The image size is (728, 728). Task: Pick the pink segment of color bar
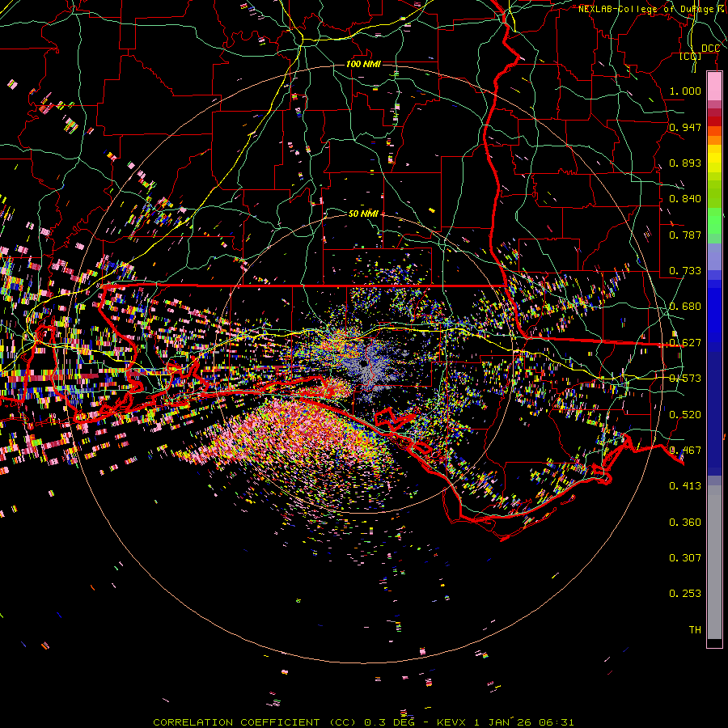pyautogui.click(x=714, y=86)
